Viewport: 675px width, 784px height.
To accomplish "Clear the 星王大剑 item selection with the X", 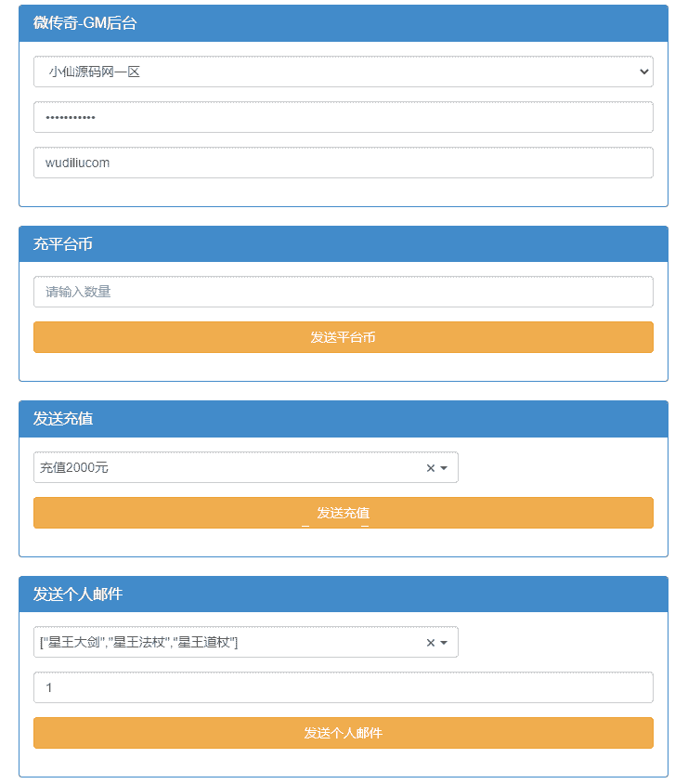I will click(430, 643).
